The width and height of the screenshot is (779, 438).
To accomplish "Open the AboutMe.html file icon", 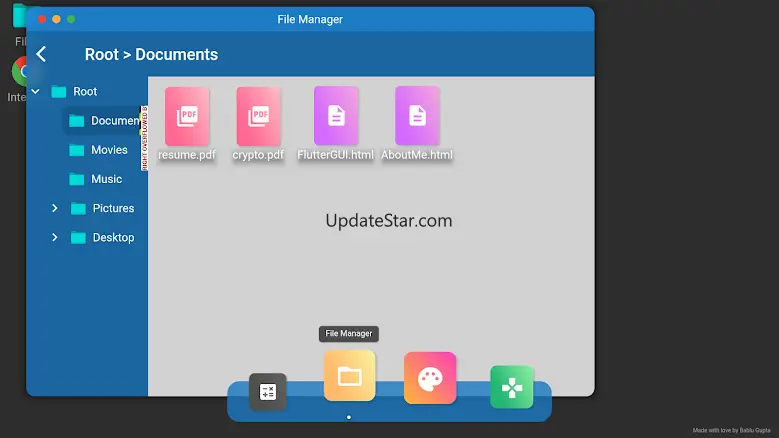I will 417,116.
